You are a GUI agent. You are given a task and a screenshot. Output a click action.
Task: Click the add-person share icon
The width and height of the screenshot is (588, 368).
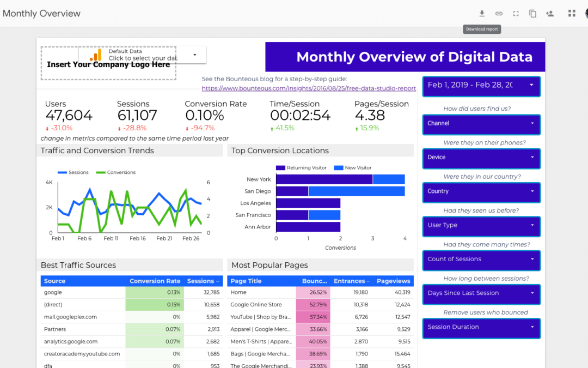point(550,14)
